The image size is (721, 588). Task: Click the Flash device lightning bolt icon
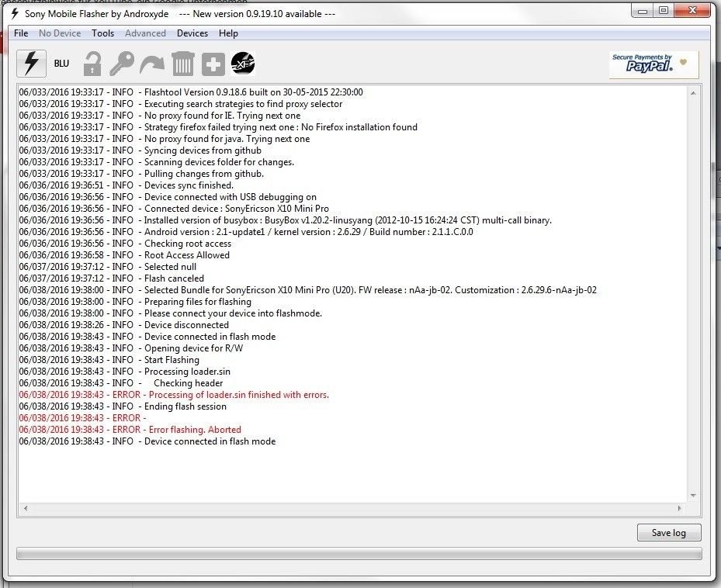pyautogui.click(x=31, y=64)
